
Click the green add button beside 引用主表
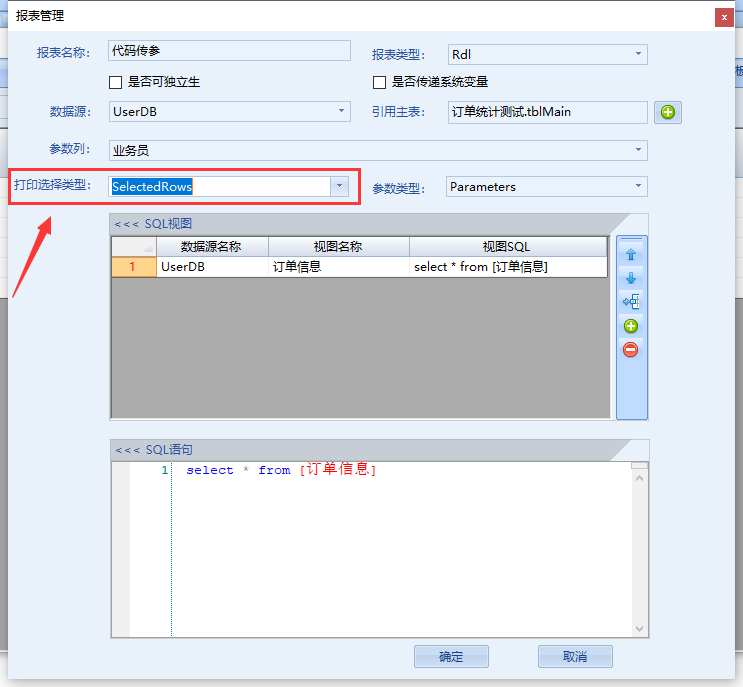point(667,112)
